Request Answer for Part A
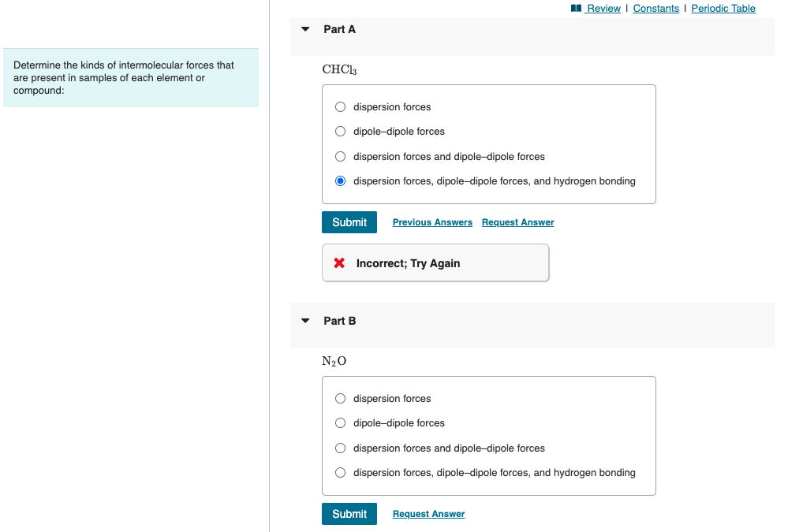This screenshot has height=532, width=788. tap(517, 222)
